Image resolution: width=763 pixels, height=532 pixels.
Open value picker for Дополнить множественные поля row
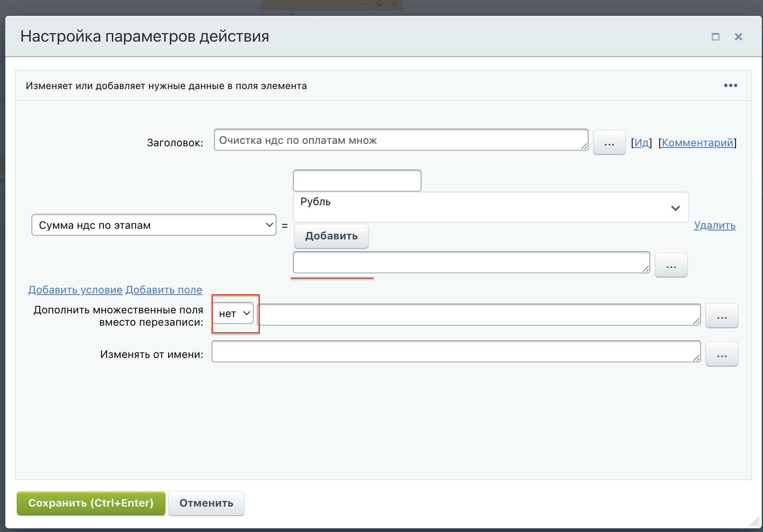pyautogui.click(x=721, y=316)
